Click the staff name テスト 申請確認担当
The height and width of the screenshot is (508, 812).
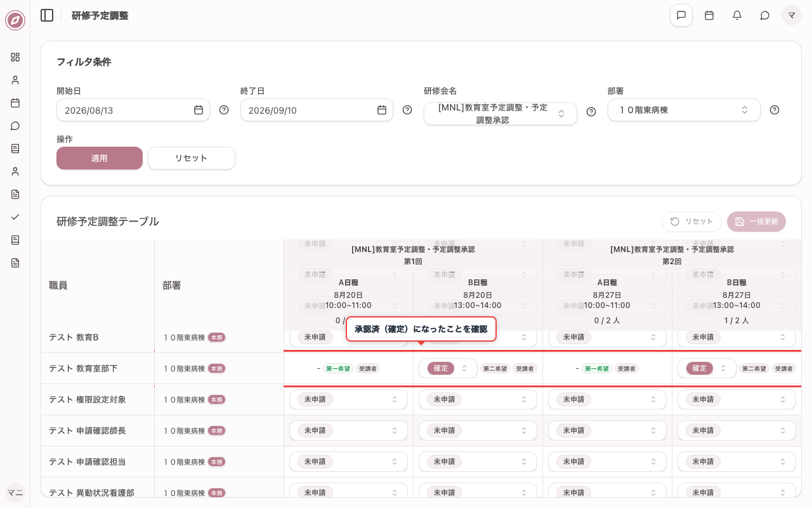(88, 462)
